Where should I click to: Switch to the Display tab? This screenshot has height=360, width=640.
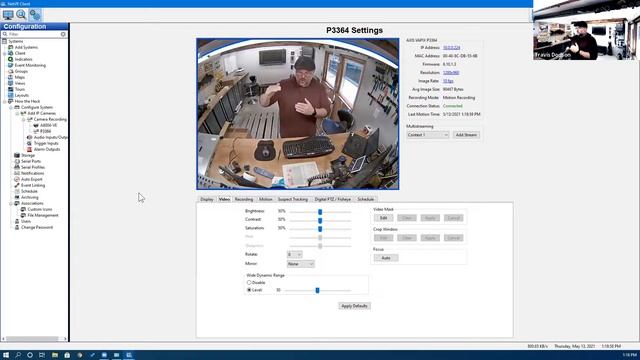point(207,199)
